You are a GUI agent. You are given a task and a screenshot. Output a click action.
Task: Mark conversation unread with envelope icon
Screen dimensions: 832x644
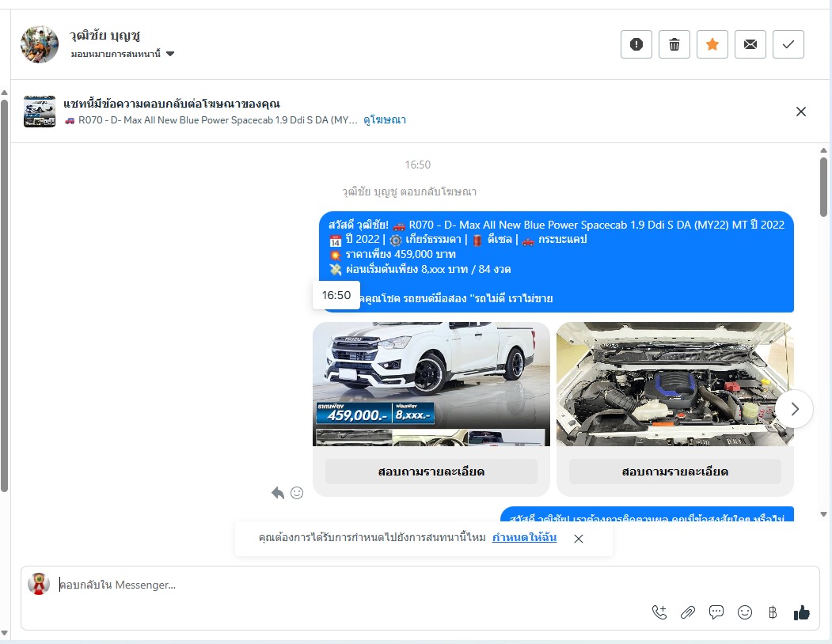[750, 44]
